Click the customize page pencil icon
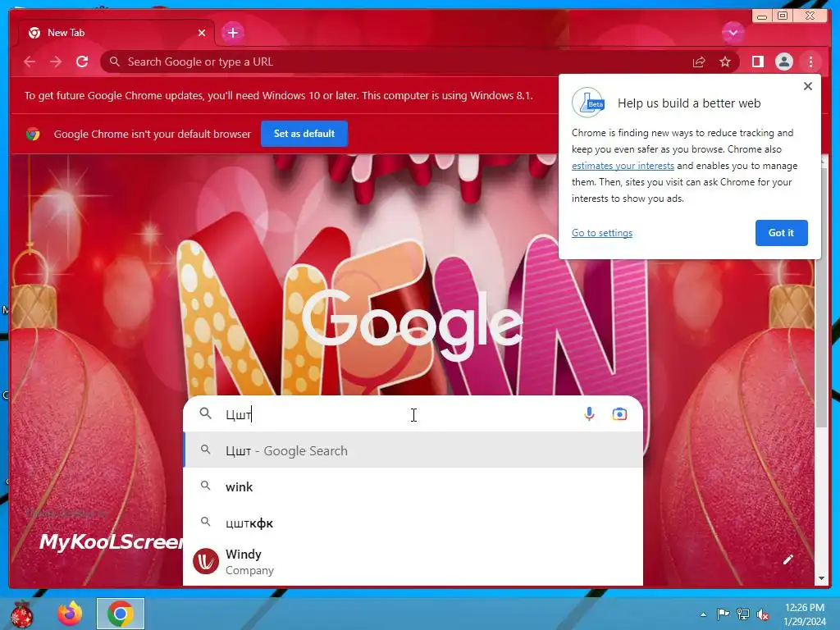The height and width of the screenshot is (630, 840). pyautogui.click(x=787, y=559)
